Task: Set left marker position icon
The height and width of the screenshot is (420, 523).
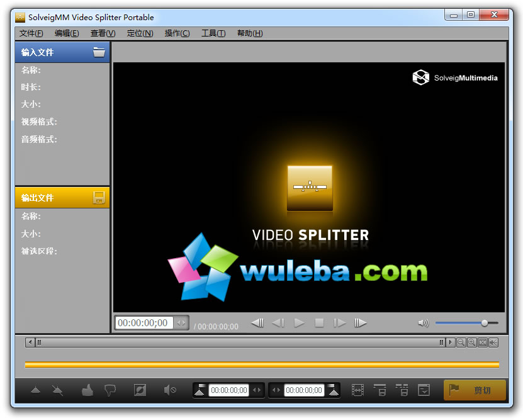Action: (200, 390)
